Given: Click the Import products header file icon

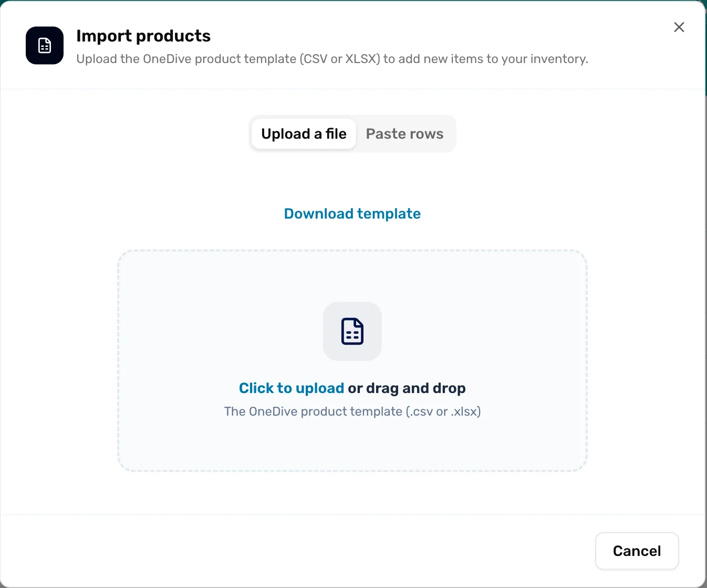Looking at the screenshot, I should tap(45, 46).
